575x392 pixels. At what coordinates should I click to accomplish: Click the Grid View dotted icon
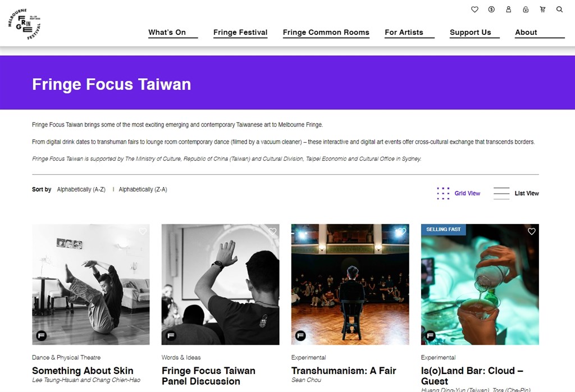(443, 193)
